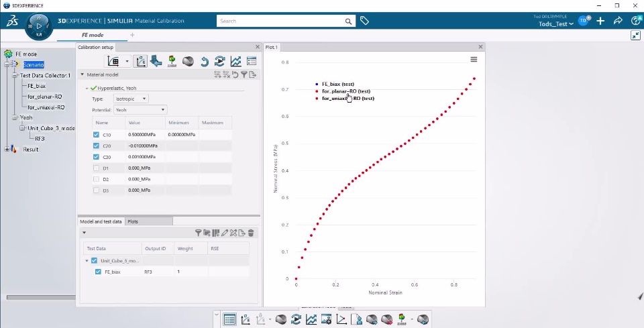Viewport: 644px width, 328px height.
Task: Select the Plot.1 tab
Action: tap(271, 47)
